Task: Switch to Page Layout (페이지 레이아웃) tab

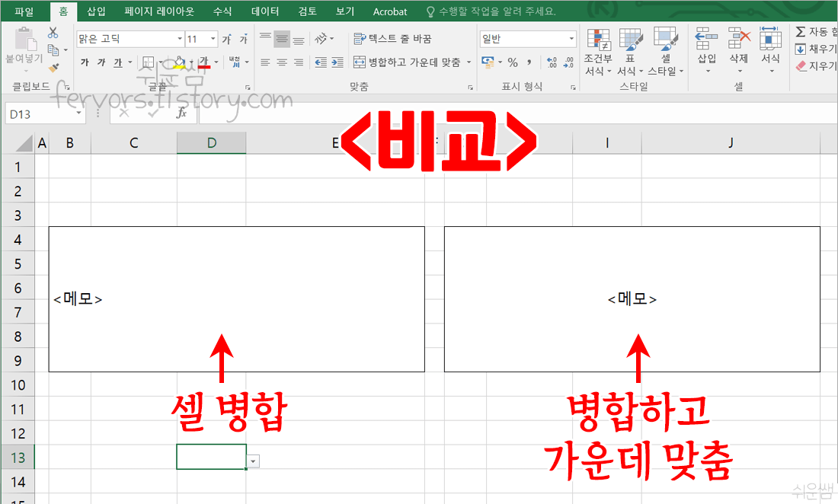Action: point(159,11)
